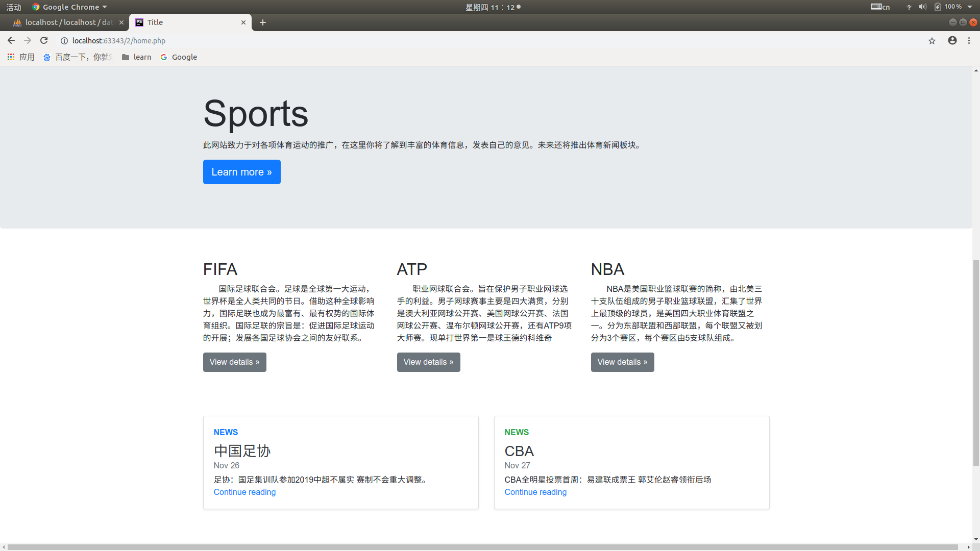980x551 pixels.
Task: Click the scroll left arrow of horizontal scrollbar
Action: point(4,547)
